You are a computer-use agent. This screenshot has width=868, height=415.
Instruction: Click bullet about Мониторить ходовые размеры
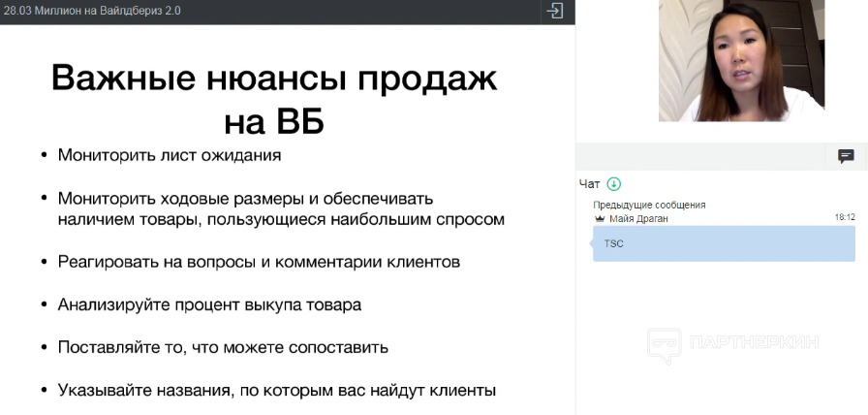(281, 208)
